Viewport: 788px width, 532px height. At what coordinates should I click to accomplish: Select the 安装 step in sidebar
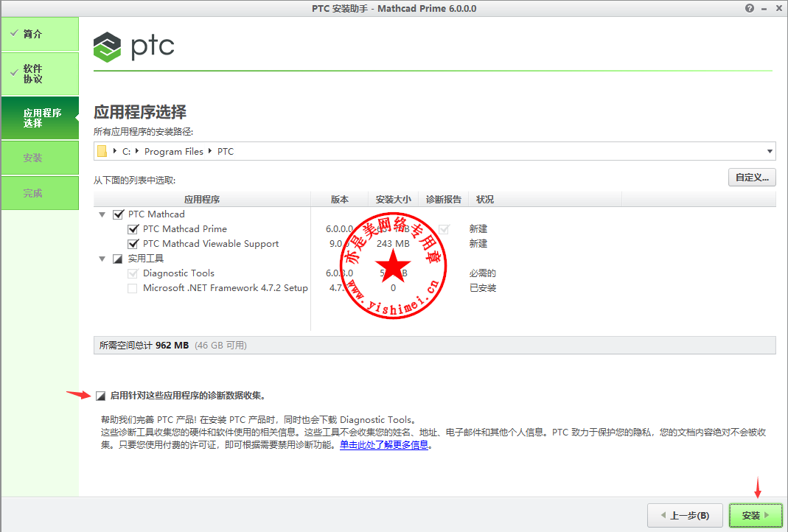tap(41, 158)
